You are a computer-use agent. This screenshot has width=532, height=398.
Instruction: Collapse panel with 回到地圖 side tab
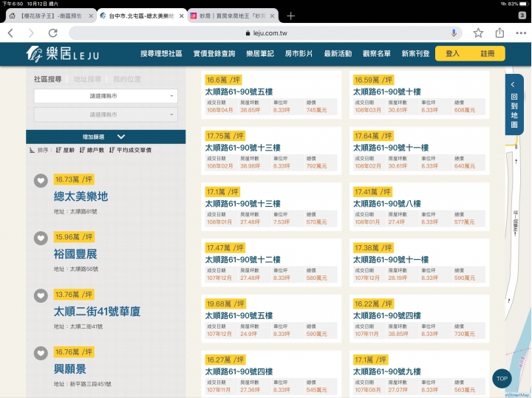click(x=514, y=104)
